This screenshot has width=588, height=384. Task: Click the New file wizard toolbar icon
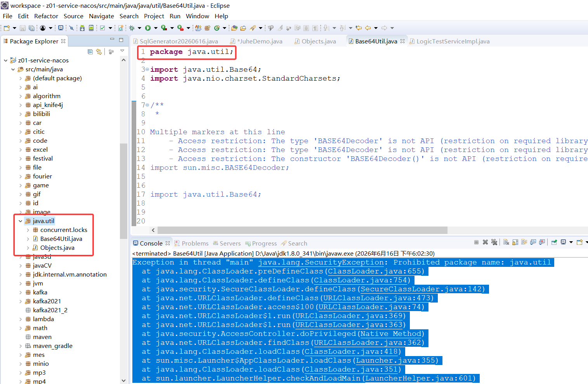tap(7, 28)
